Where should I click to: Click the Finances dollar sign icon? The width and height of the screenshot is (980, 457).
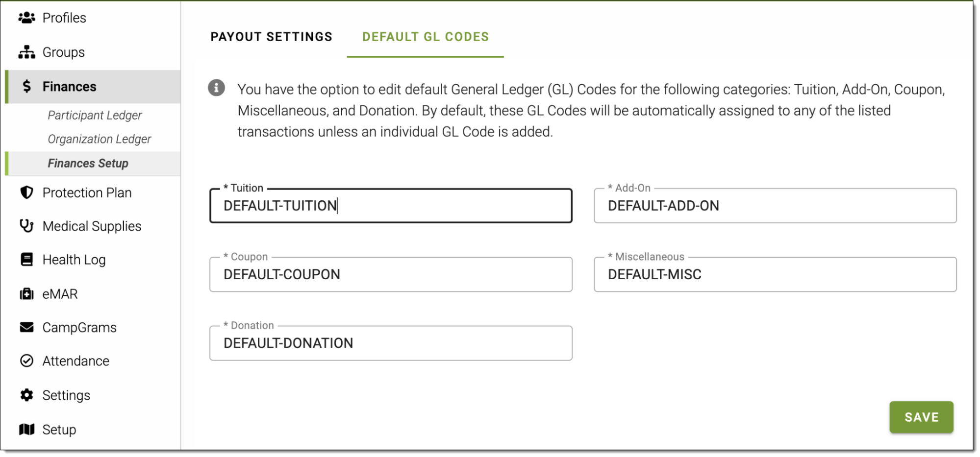point(27,87)
